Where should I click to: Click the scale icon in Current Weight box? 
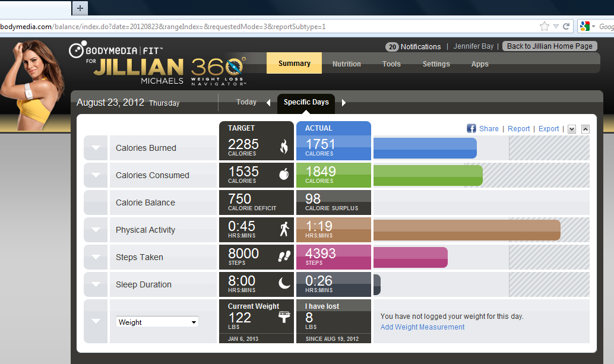tap(284, 316)
